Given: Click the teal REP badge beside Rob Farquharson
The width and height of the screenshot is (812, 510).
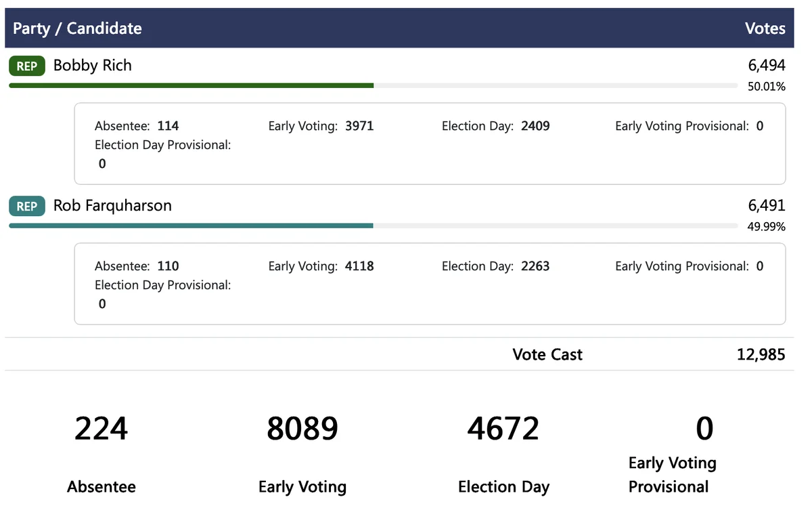Looking at the screenshot, I should coord(27,207).
